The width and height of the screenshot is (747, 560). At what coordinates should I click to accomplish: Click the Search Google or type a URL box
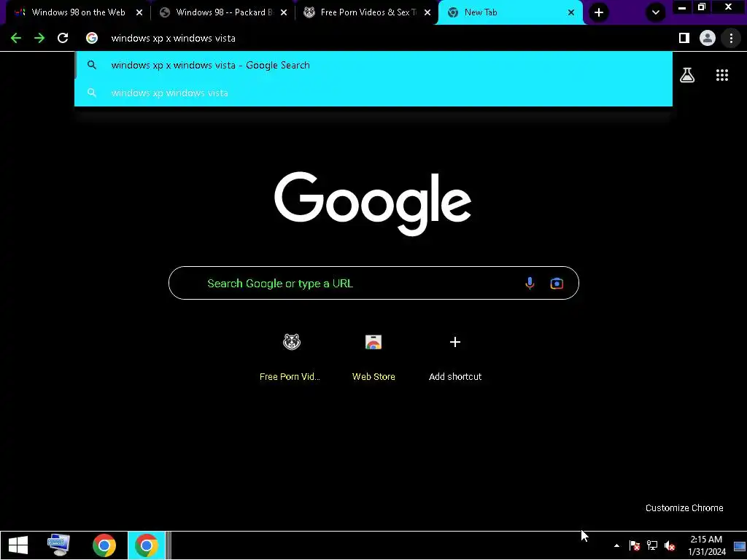(x=373, y=283)
